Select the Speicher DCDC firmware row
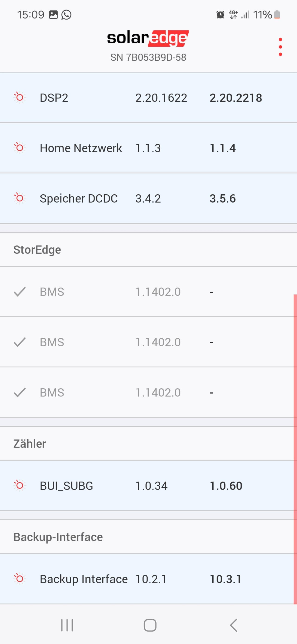The image size is (297, 644). pos(148,198)
